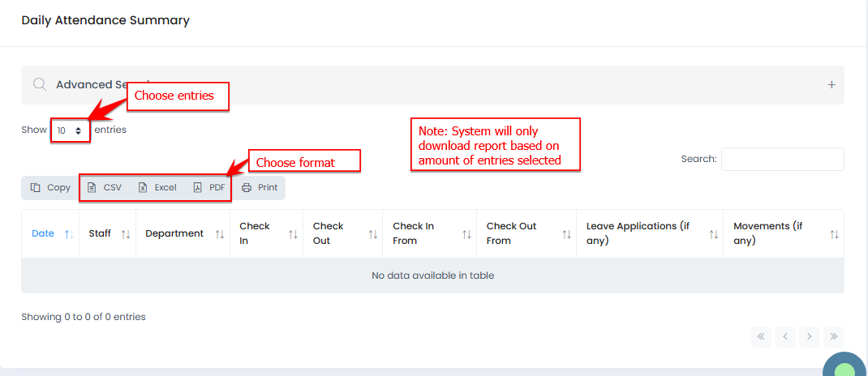Print the attendance table
Screen dimensions: 868x376
(x=260, y=187)
